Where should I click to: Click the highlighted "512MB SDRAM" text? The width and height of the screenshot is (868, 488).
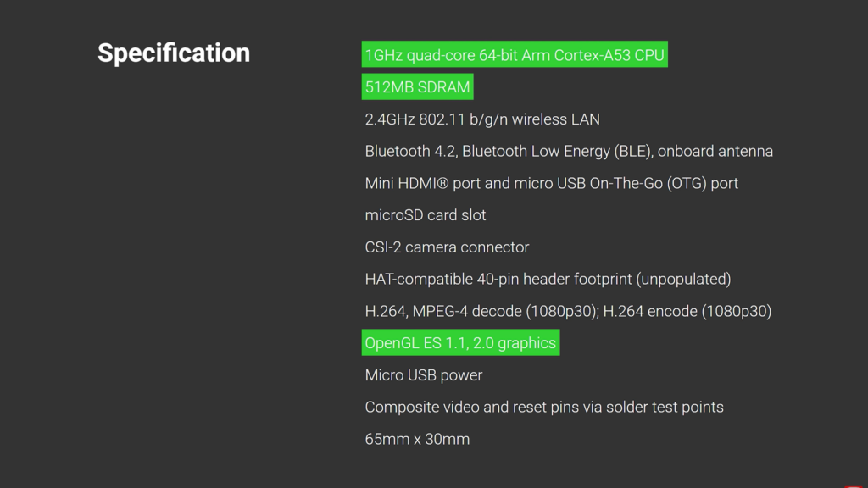point(417,87)
